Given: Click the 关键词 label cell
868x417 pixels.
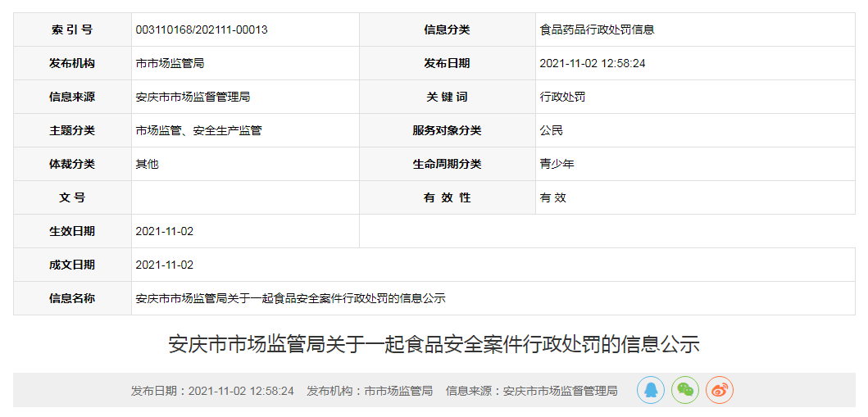Looking at the screenshot, I should coord(448,97).
